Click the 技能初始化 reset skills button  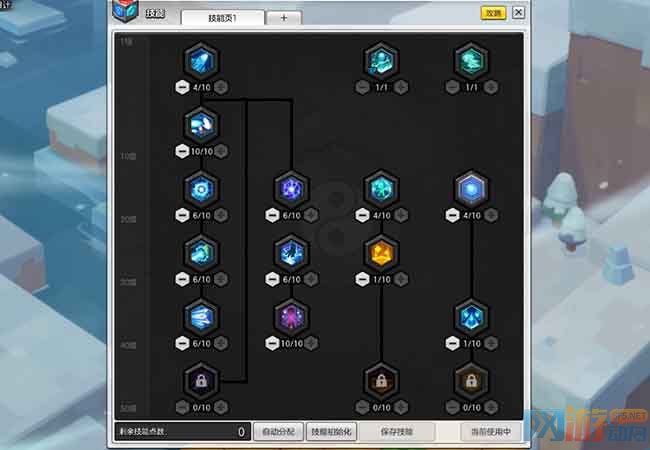[x=331, y=432]
